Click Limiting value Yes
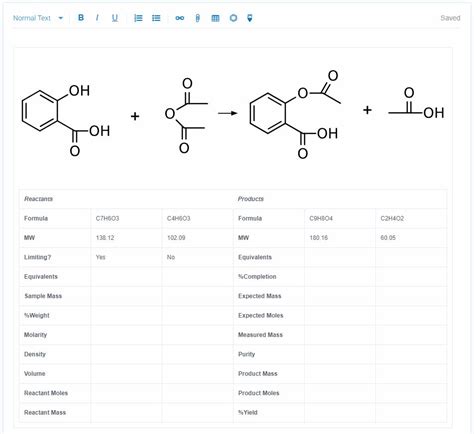The image size is (474, 434). click(x=100, y=257)
